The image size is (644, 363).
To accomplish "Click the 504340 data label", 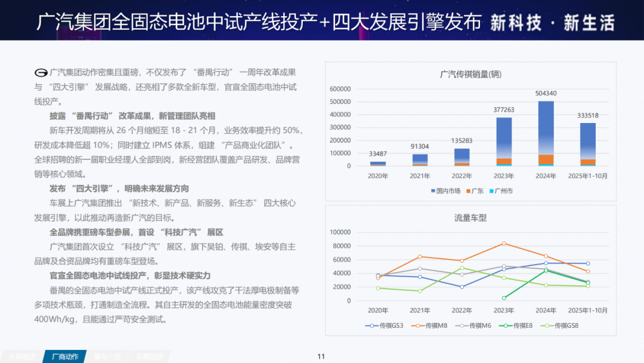I will (x=546, y=94).
